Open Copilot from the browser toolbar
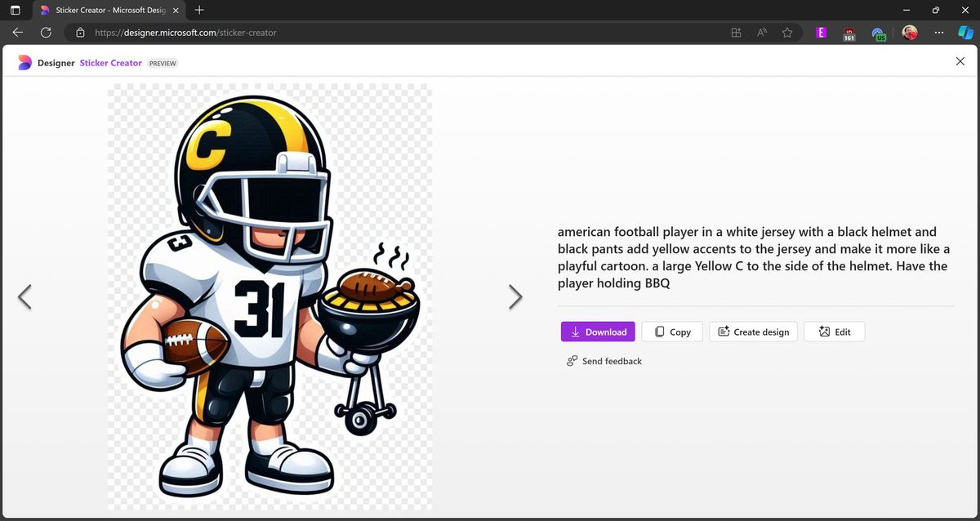The image size is (980, 521). 967,33
